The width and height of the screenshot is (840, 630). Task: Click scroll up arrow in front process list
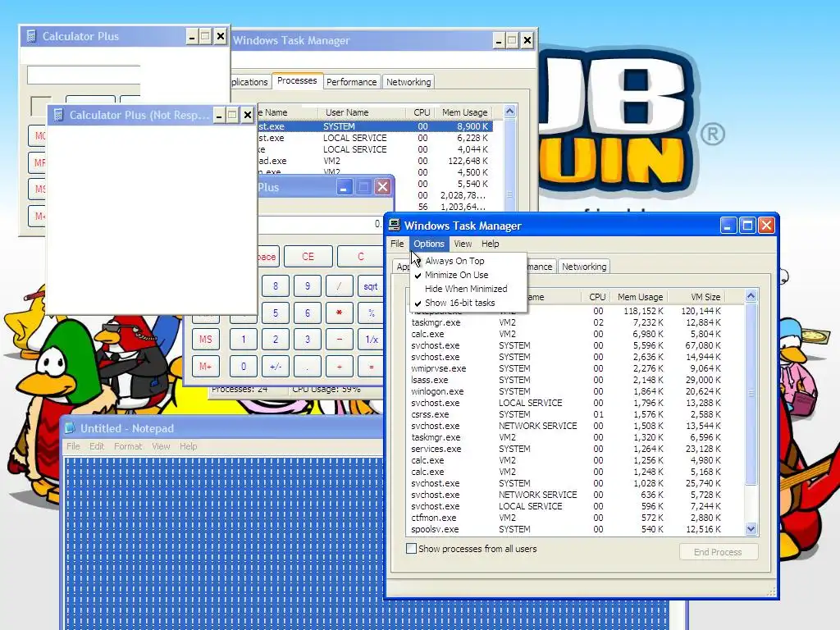point(751,295)
